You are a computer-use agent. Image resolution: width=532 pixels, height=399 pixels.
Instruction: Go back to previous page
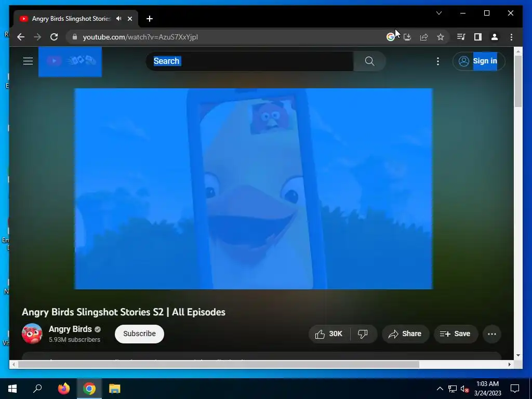pyautogui.click(x=21, y=37)
